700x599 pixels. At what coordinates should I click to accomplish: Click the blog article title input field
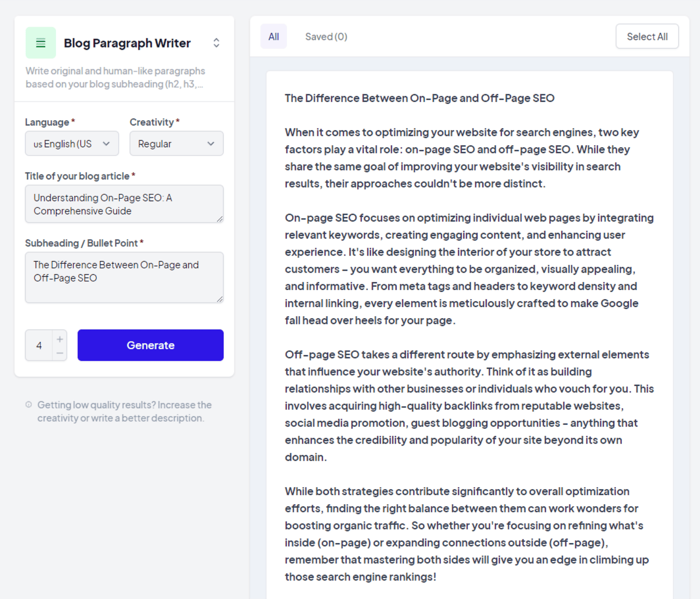tap(124, 204)
